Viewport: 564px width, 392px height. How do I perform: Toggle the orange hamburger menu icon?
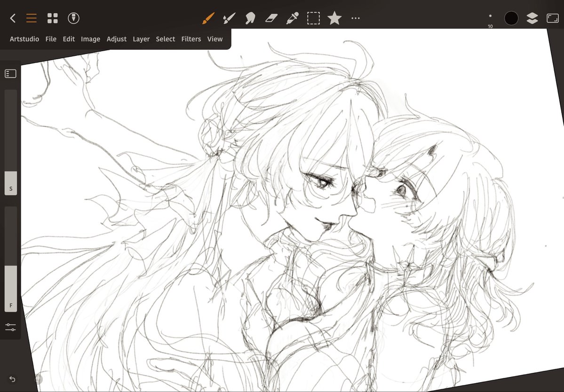[32, 18]
